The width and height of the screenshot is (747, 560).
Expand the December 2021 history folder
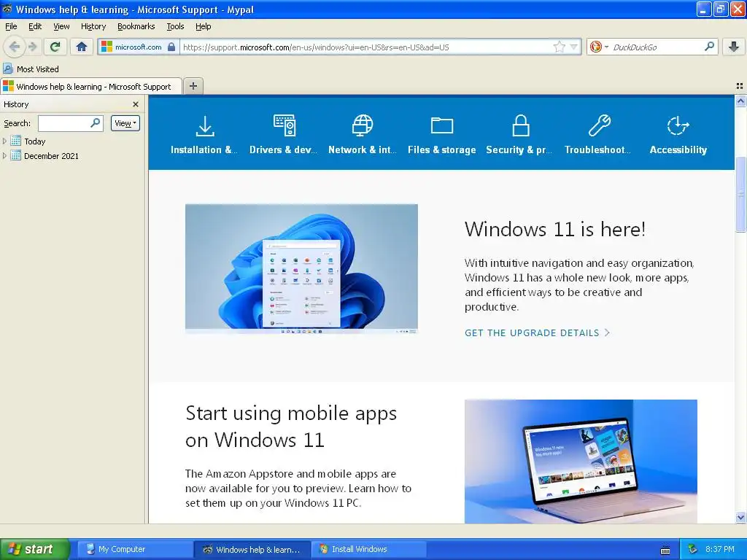click(x=5, y=155)
